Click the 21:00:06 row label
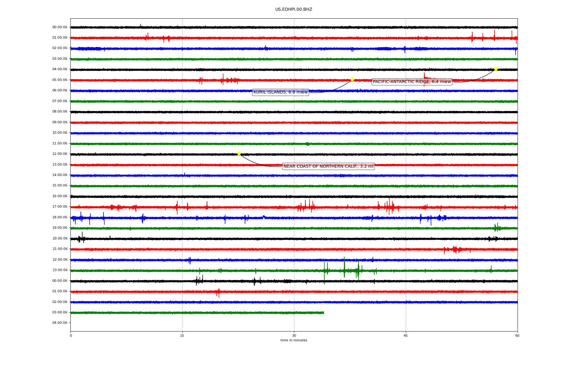Viewport: 588px width, 368px height. pos(60,249)
